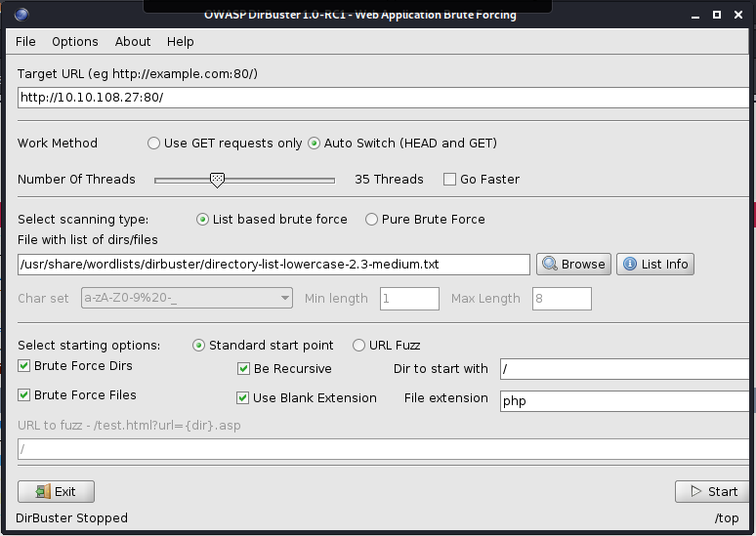Select the URL Fuzz starting option
The width and height of the screenshot is (756, 536).
pos(358,346)
